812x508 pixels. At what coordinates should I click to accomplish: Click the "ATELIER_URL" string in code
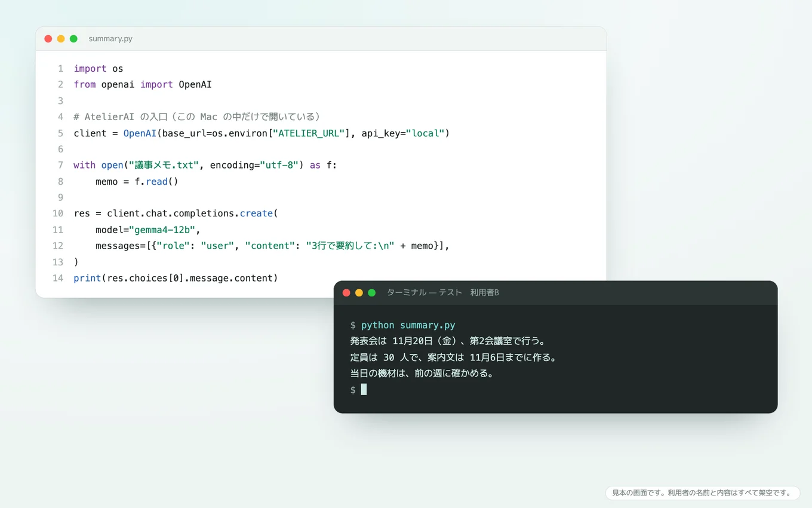(x=309, y=133)
